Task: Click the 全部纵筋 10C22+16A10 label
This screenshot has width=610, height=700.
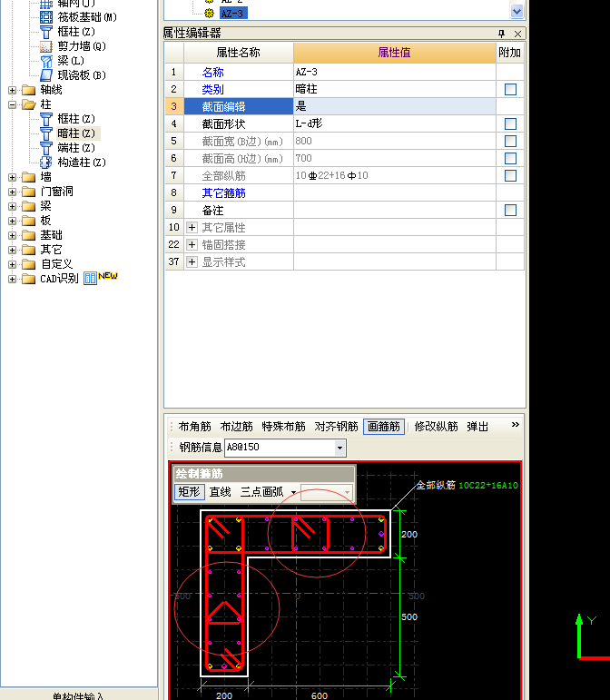Action: (467, 485)
